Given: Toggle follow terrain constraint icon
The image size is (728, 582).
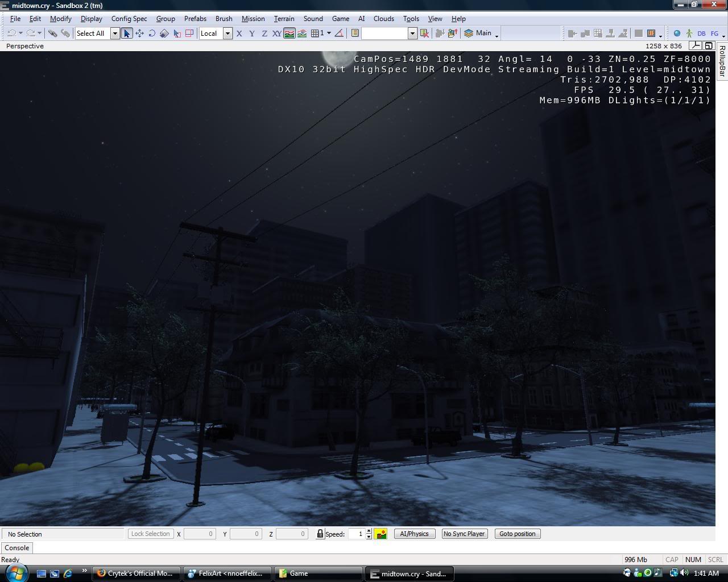Looking at the screenshot, I should (289, 33).
